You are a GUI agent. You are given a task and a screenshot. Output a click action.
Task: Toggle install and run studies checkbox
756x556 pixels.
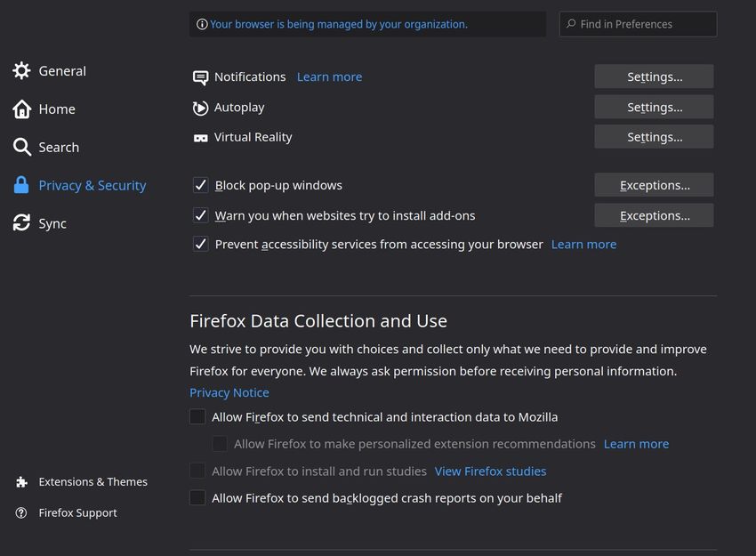pyautogui.click(x=197, y=471)
